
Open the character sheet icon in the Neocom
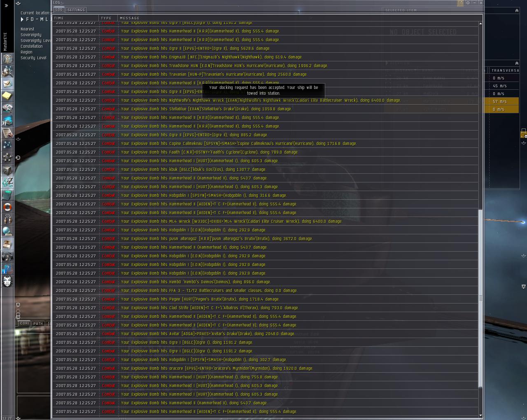point(7,59)
